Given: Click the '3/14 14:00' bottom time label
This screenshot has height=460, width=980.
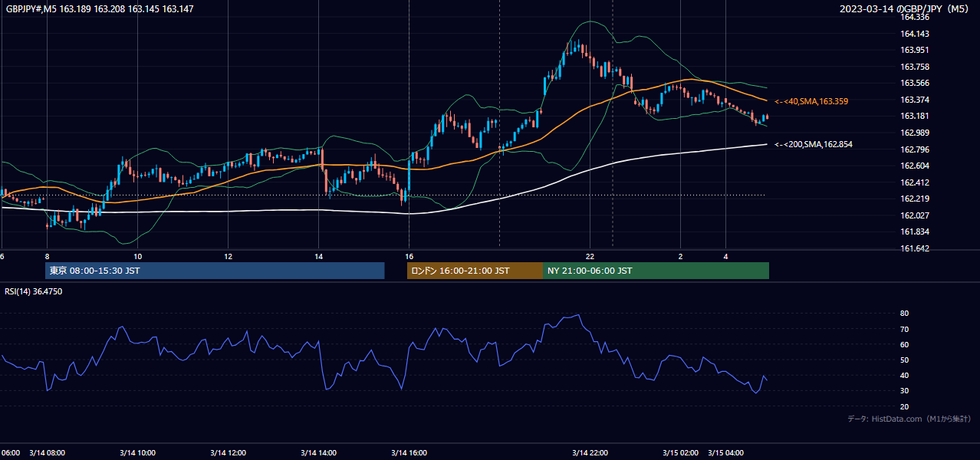Looking at the screenshot, I should tap(319, 452).
